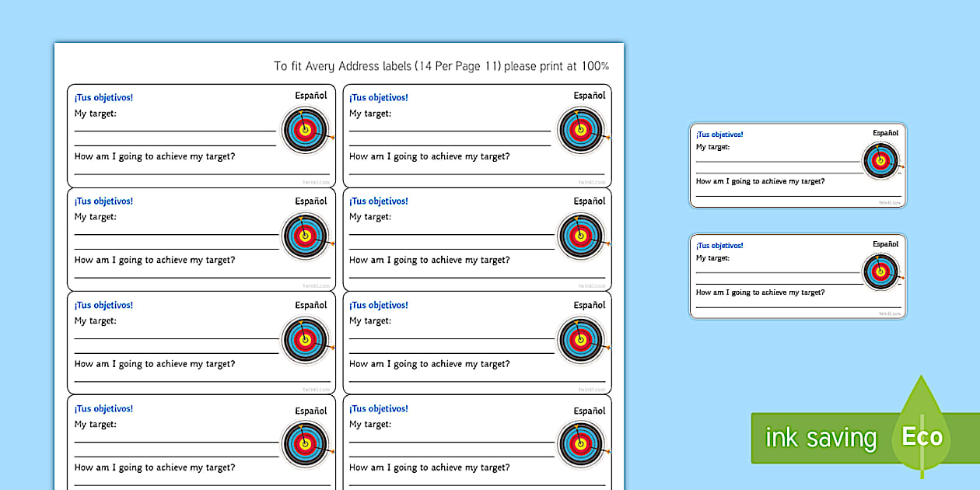
Task: Click the target icon in second-row left label
Action: [x=305, y=236]
